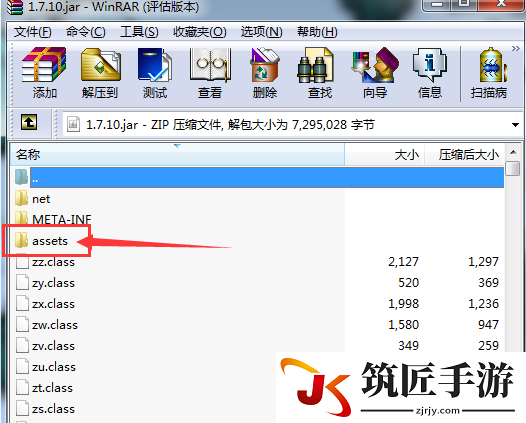This screenshot has width=526, height=423.
Task: Open the 选项(N) menu
Action: pyautogui.click(x=261, y=32)
